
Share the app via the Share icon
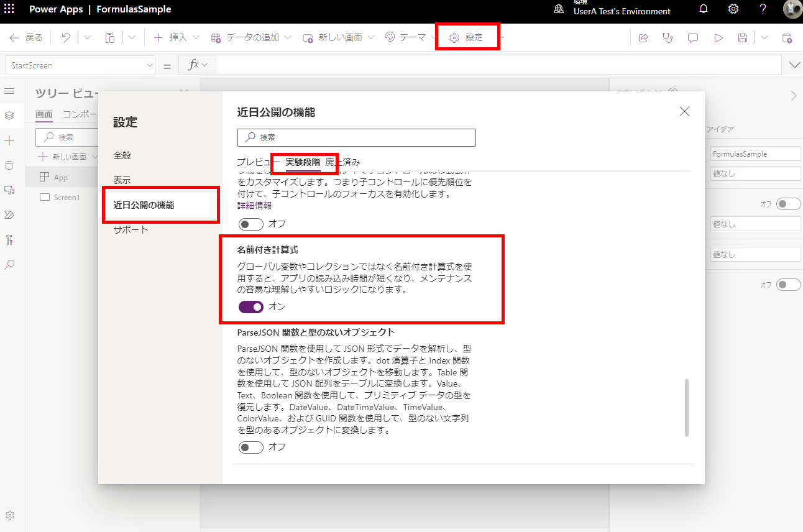click(x=643, y=37)
